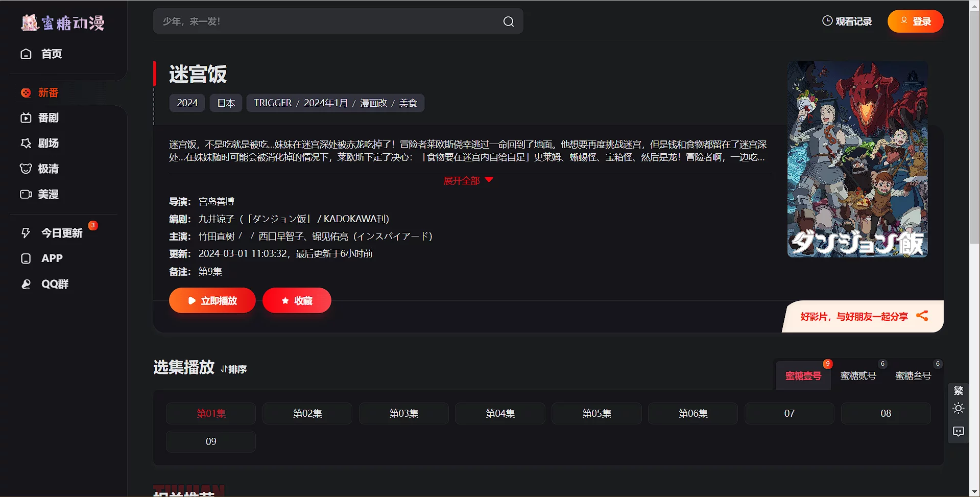Click the 登录 login button
The height and width of the screenshot is (497, 980).
915,21
